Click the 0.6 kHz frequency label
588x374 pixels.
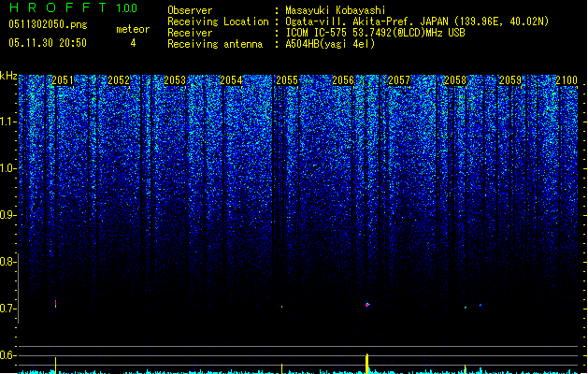(7, 355)
